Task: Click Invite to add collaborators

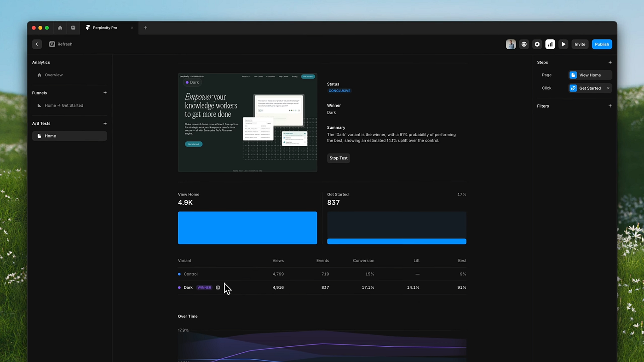Action: click(580, 44)
